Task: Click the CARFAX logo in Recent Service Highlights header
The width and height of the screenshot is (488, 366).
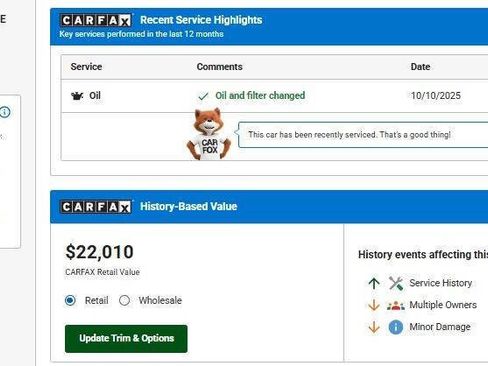Action: tap(96, 21)
